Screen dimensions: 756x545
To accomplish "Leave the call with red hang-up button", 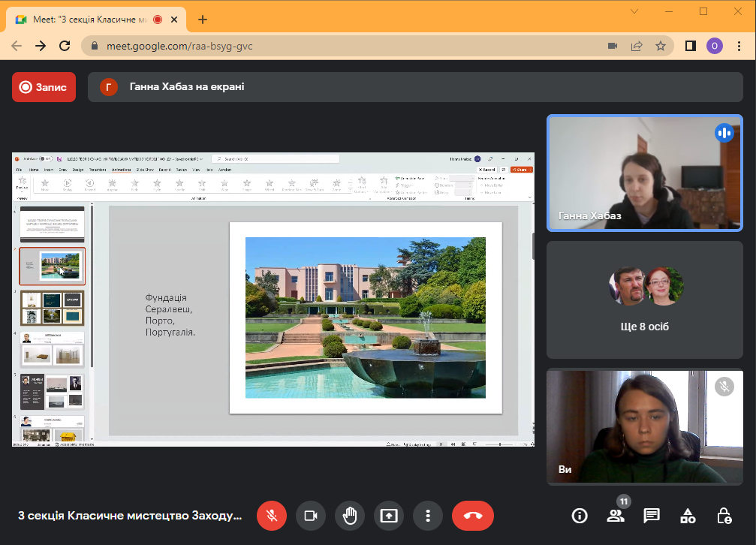I will [473, 516].
